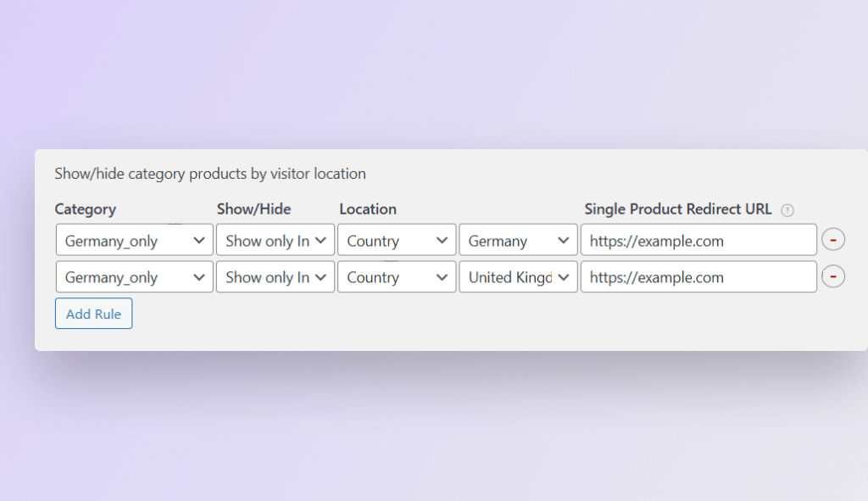Change the Germany country selection dropdown

(x=518, y=241)
